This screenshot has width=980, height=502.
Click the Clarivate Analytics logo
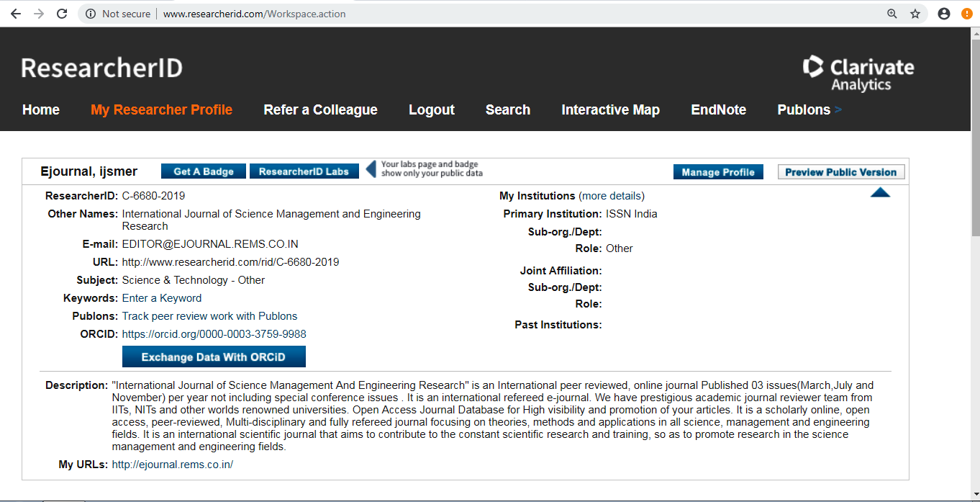(x=858, y=73)
